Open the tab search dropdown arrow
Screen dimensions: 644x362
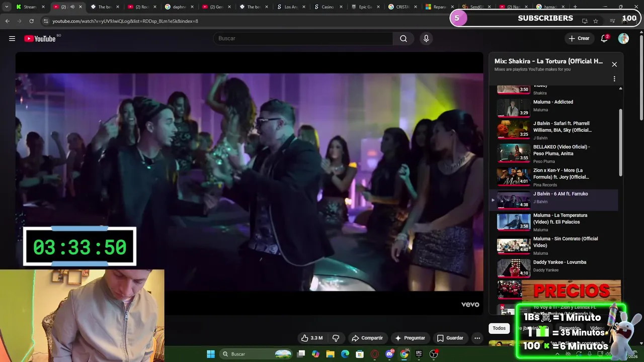pos(6,7)
